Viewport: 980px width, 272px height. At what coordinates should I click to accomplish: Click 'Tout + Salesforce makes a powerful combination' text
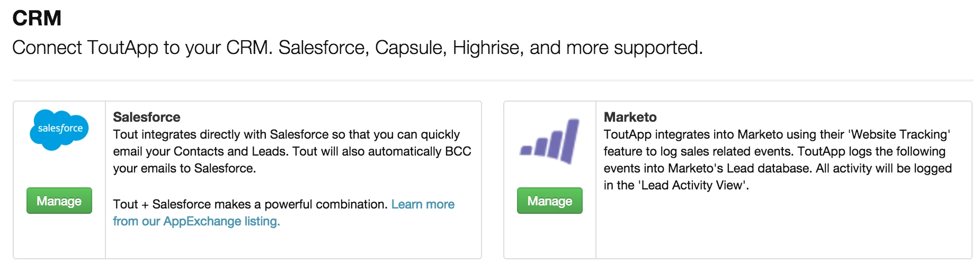[x=250, y=204]
